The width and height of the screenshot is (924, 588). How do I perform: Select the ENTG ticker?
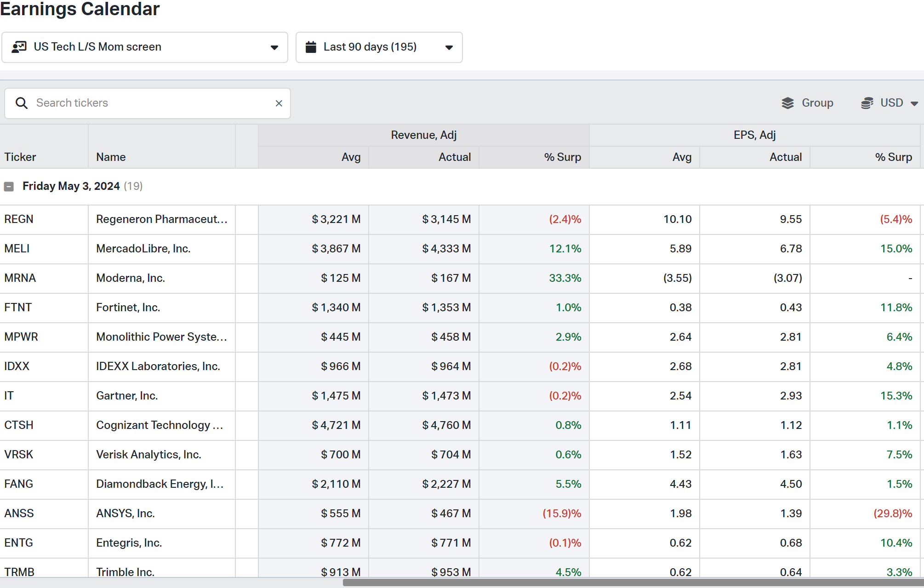19,543
